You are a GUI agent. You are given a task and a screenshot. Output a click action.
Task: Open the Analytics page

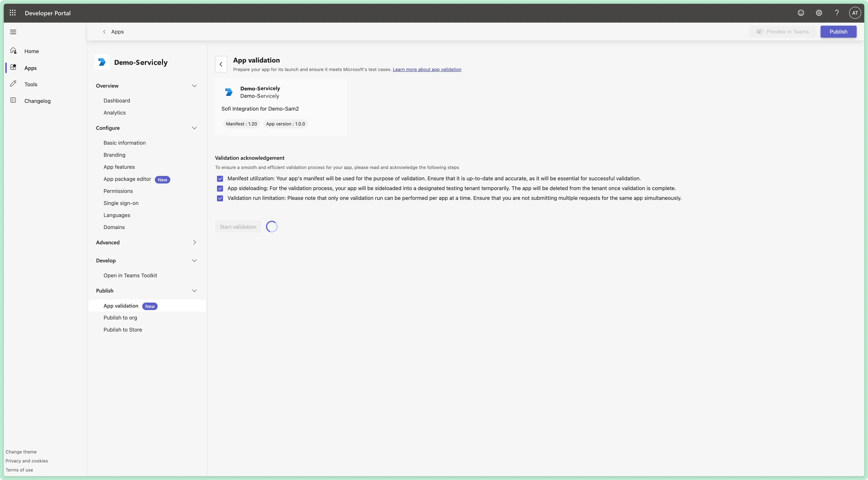(115, 113)
